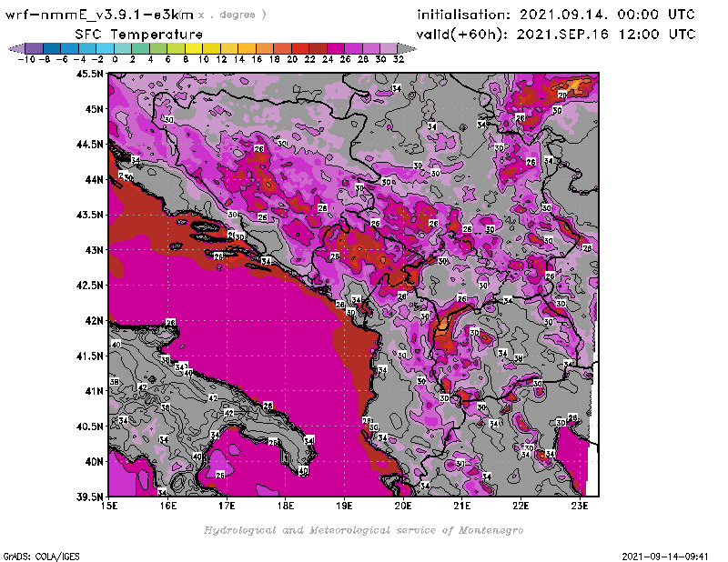Click the 'GrADS: COLA/IGES' credit text
This screenshot has height=562, width=728.
pos(41,557)
